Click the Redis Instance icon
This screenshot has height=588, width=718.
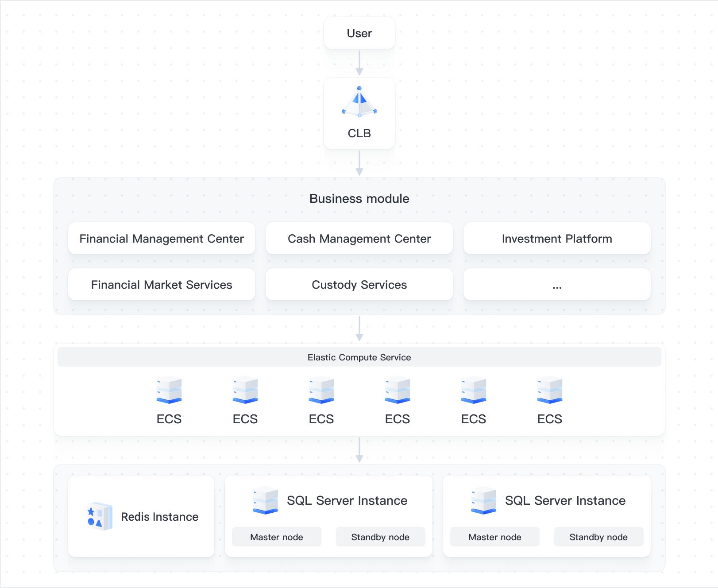click(x=100, y=516)
